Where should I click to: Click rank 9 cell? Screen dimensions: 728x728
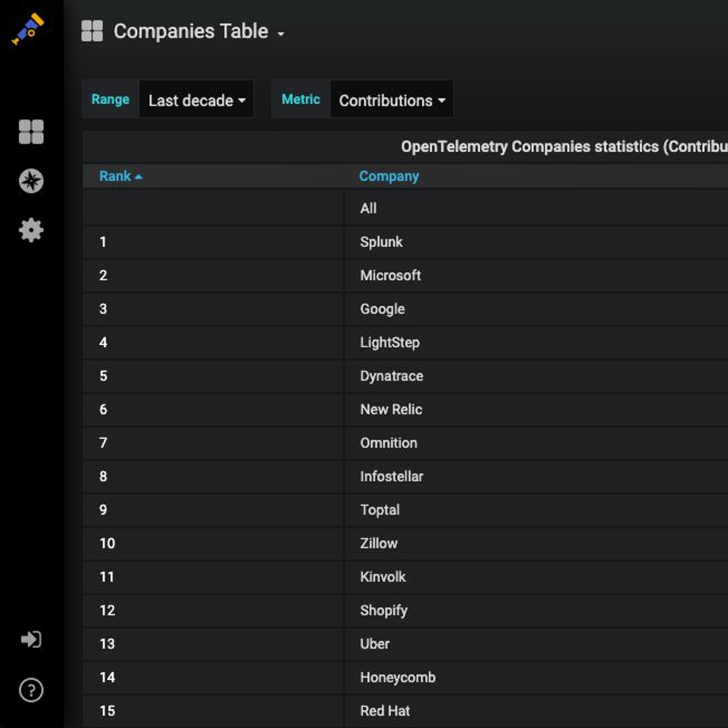coord(213,510)
